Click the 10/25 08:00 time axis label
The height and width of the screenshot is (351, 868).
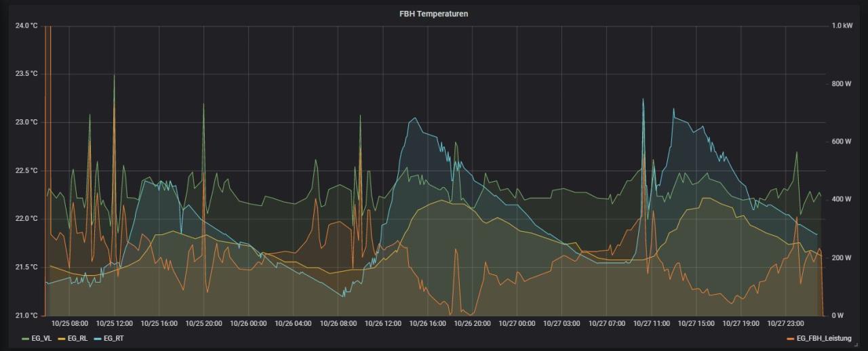70,324
